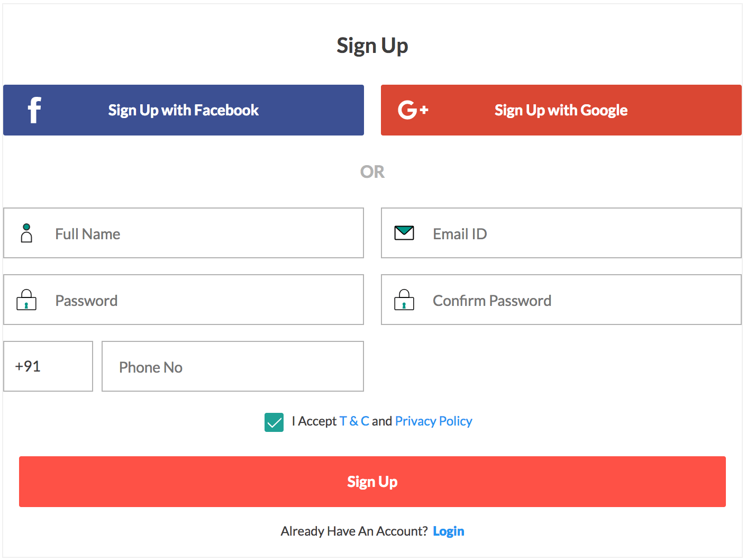
Task: Click the Google Plus logo icon
Action: tap(413, 110)
